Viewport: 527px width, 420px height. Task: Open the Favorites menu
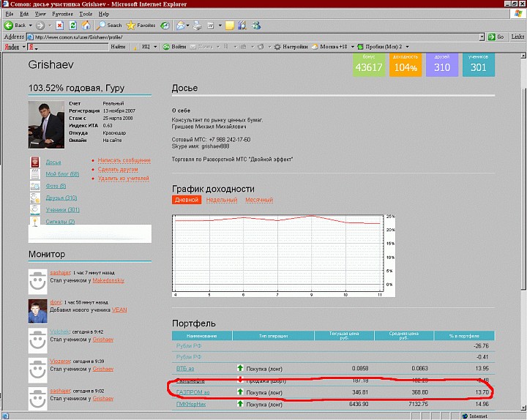62,14
